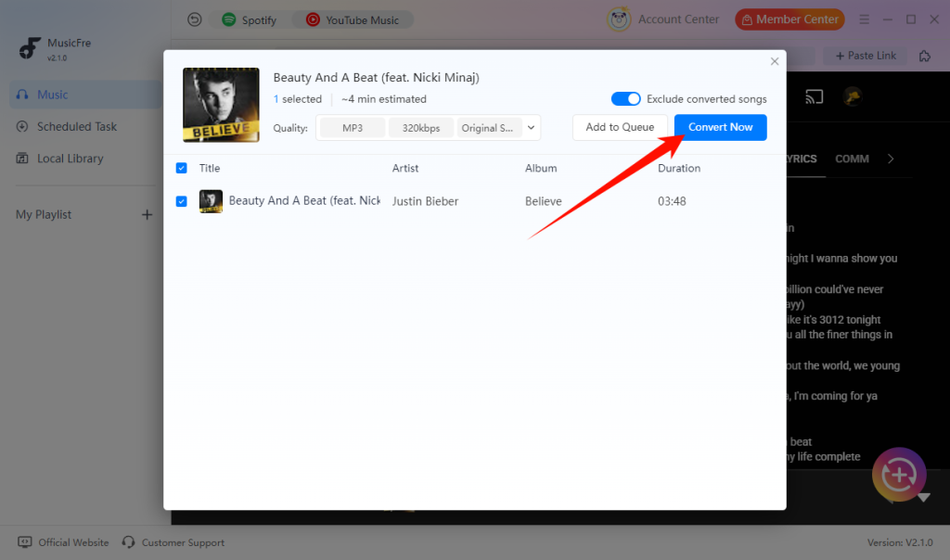
Task: Expand the Quality dropdown arrow
Action: point(531,128)
